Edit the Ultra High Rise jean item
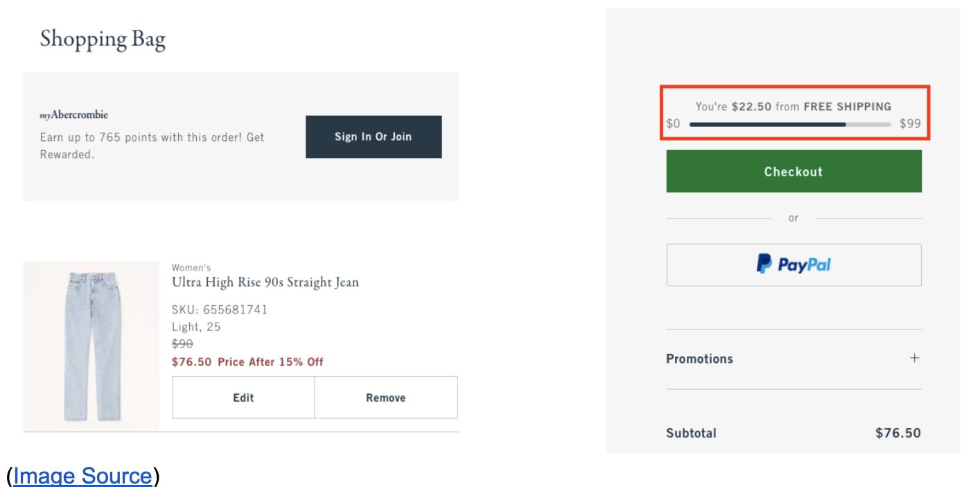 pyautogui.click(x=243, y=398)
